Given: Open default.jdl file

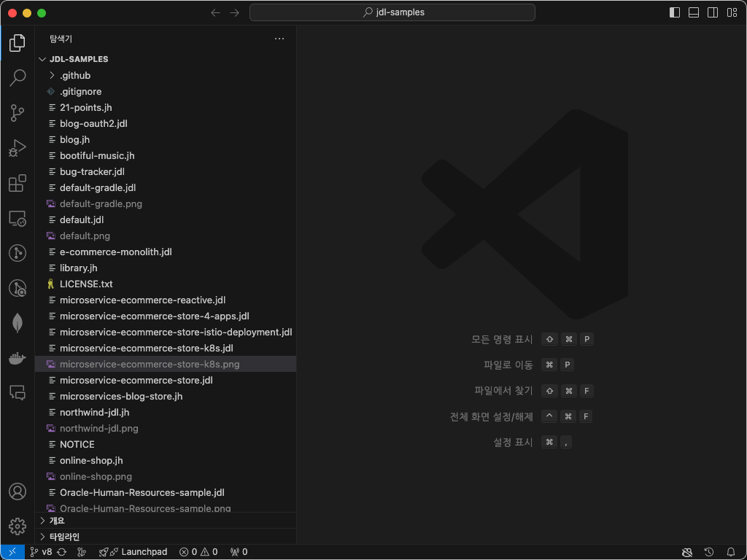Looking at the screenshot, I should [x=166, y=219].
